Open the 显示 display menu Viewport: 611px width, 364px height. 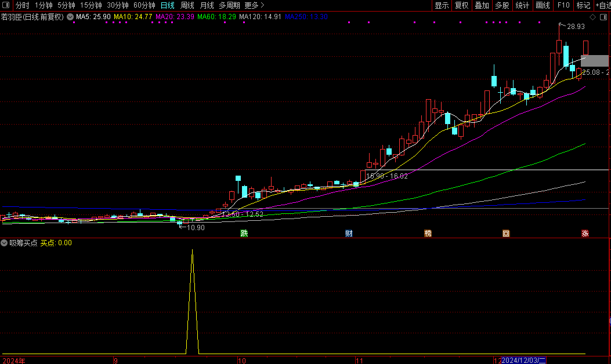click(442, 5)
